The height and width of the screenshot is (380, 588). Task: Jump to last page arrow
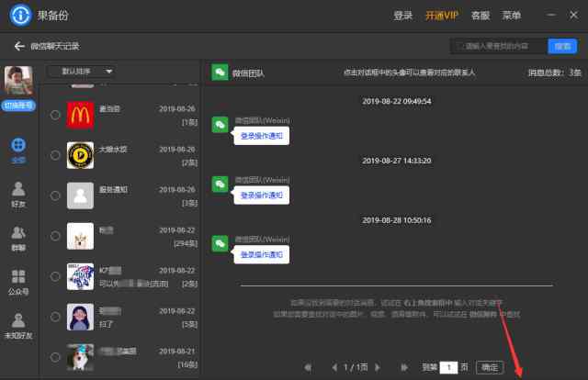click(x=404, y=367)
